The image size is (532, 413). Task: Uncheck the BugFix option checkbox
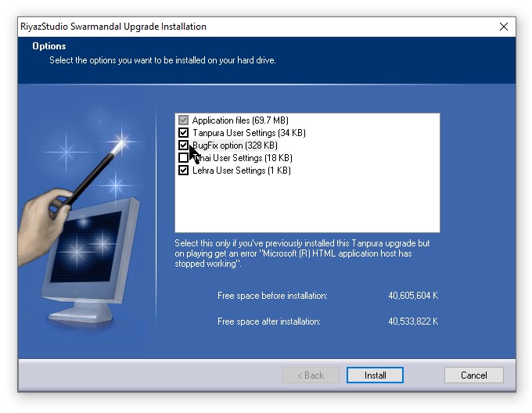(183, 145)
